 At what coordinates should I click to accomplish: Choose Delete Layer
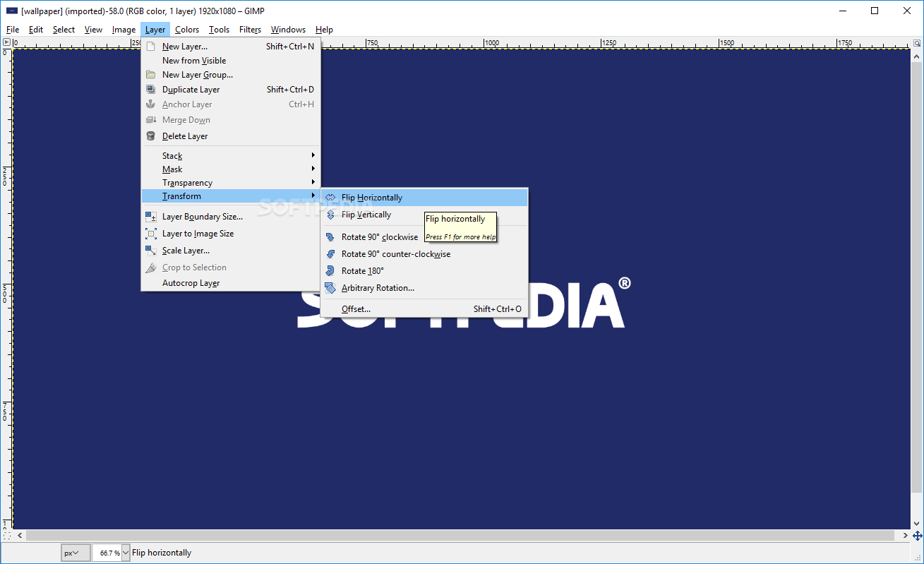[x=231, y=136]
